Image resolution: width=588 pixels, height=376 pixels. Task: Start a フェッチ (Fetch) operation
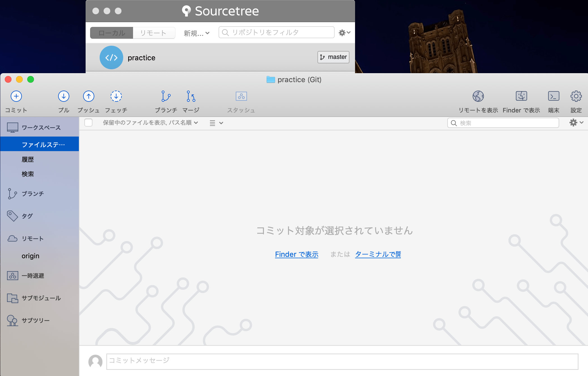click(116, 96)
